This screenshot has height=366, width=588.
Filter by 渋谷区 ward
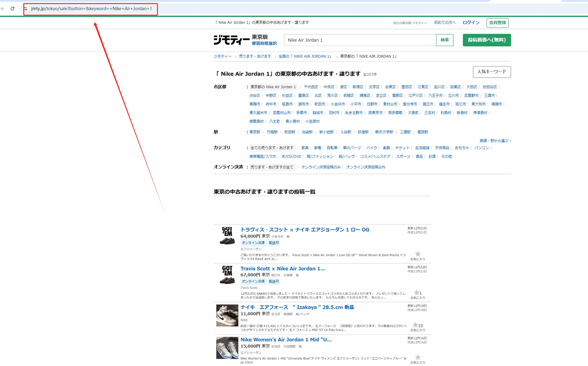click(x=255, y=96)
